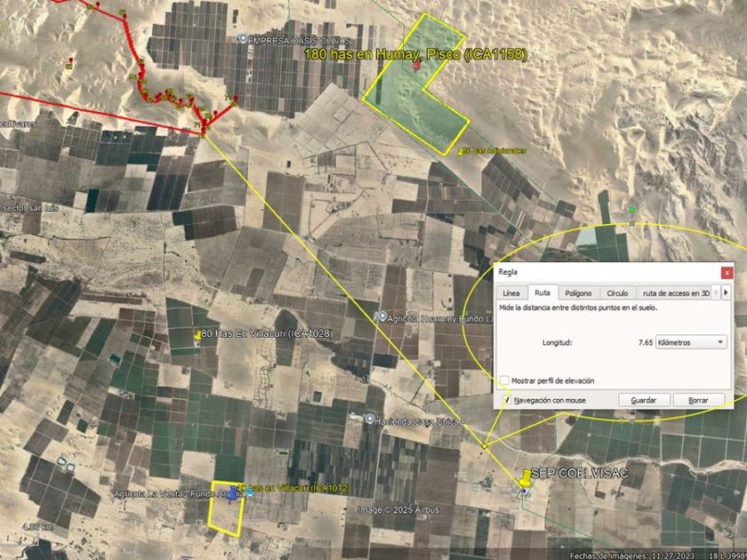Enable Mostrar perfil de elevación checkbox

(505, 380)
